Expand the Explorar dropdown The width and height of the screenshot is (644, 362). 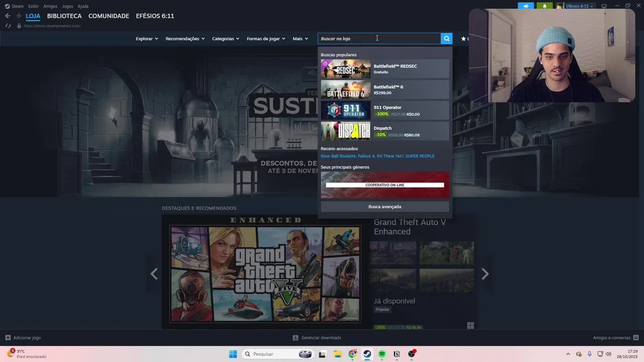click(147, 39)
